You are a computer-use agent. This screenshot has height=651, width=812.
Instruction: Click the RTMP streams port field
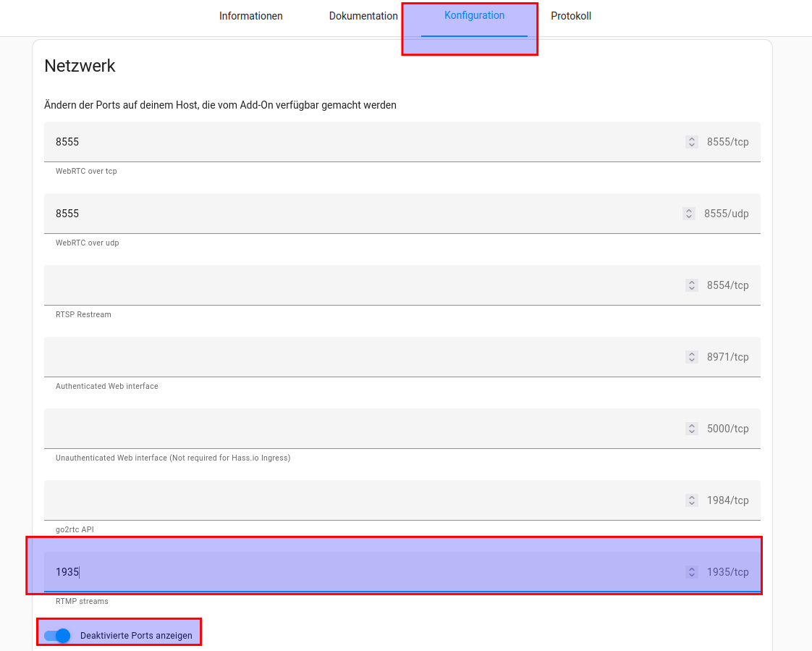click(362, 572)
